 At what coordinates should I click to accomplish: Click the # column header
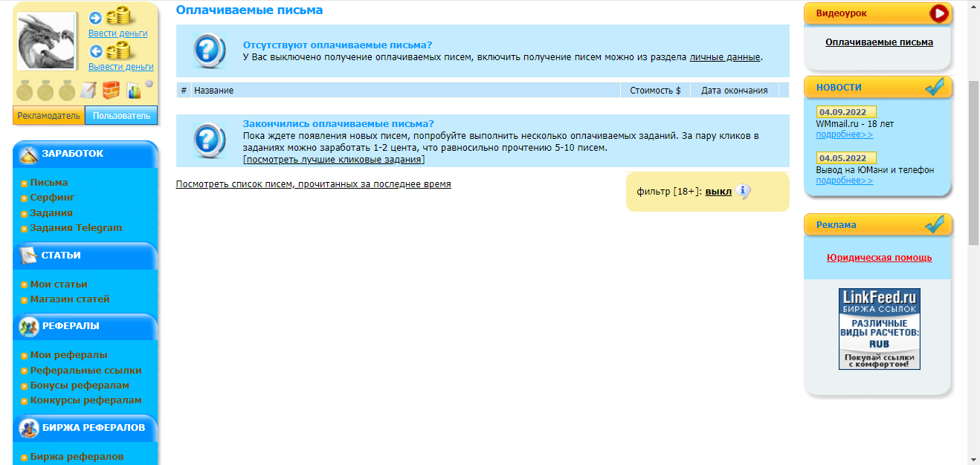[x=184, y=91]
